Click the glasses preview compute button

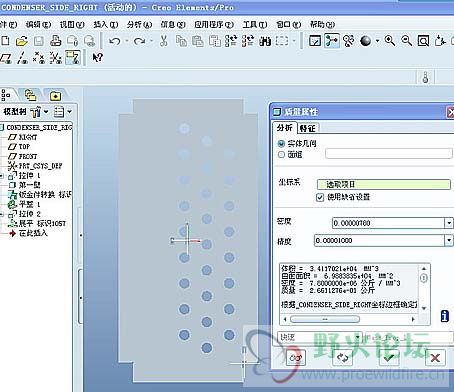(x=296, y=358)
